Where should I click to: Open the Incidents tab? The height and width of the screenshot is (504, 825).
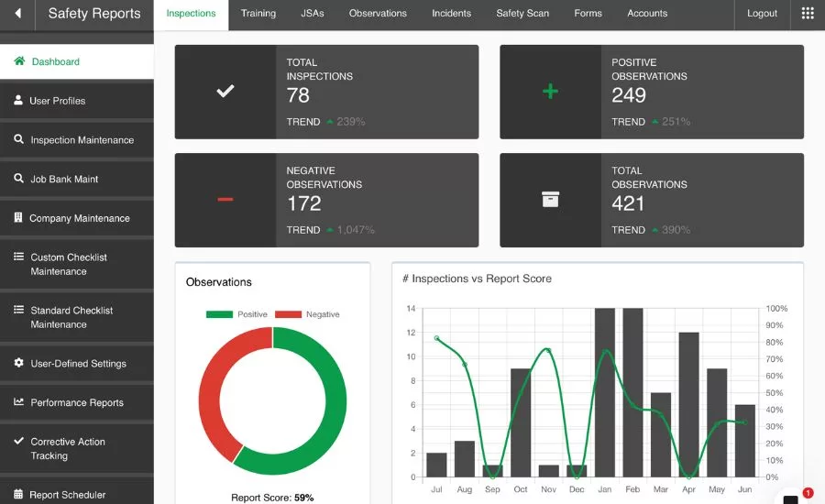(451, 14)
